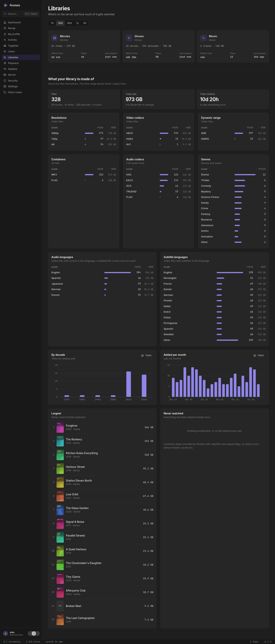Click the finstats logo icon
Viewport: 275px width, 644px height.
pos(6,5)
